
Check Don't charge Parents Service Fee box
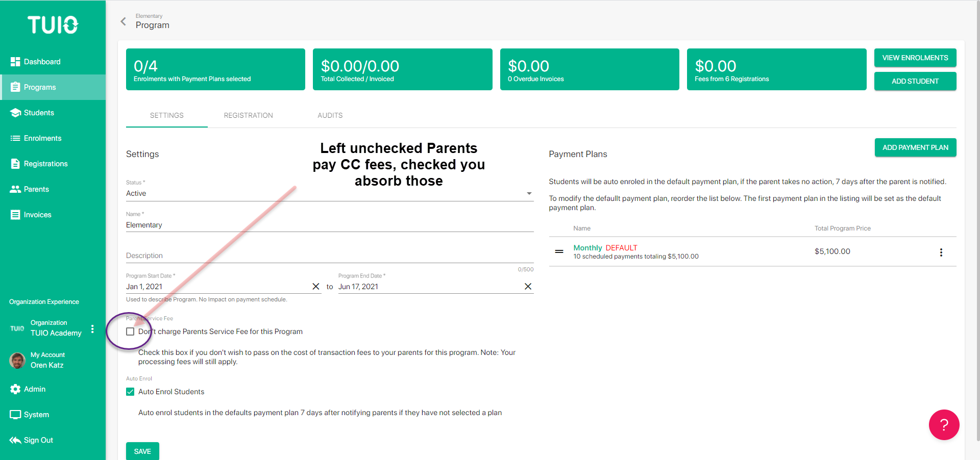pyautogui.click(x=130, y=331)
